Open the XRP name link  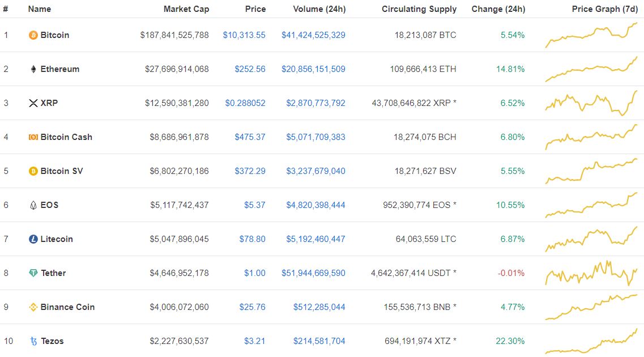(49, 103)
